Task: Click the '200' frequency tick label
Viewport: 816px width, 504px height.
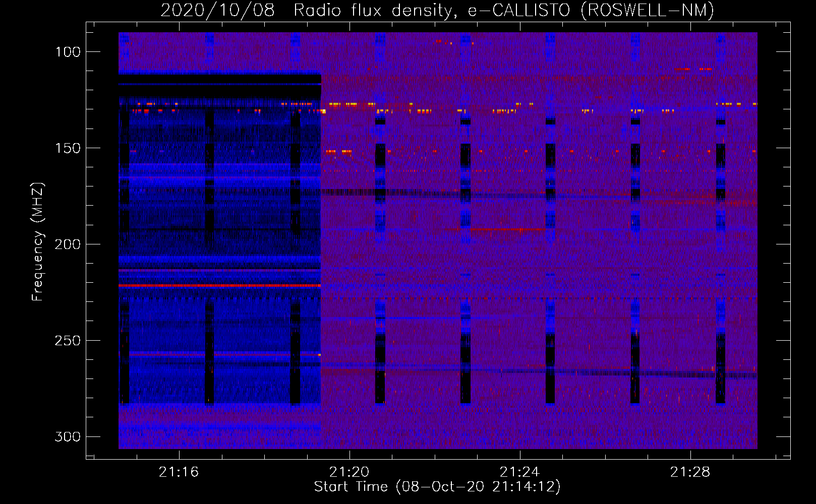Action: pyautogui.click(x=68, y=244)
